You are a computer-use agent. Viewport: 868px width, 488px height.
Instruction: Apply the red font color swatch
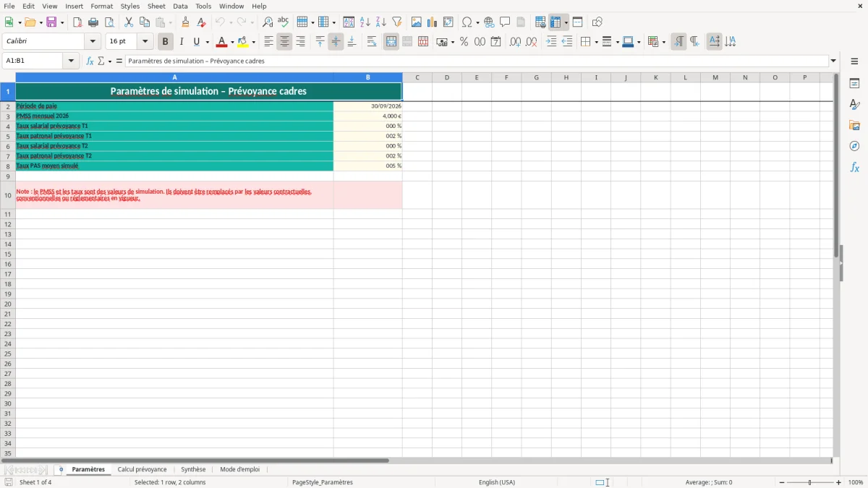222,42
